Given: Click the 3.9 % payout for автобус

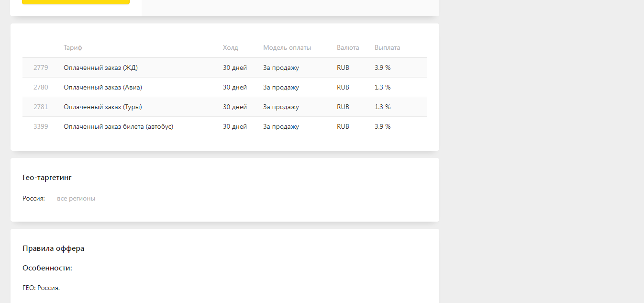Looking at the screenshot, I should tap(382, 127).
